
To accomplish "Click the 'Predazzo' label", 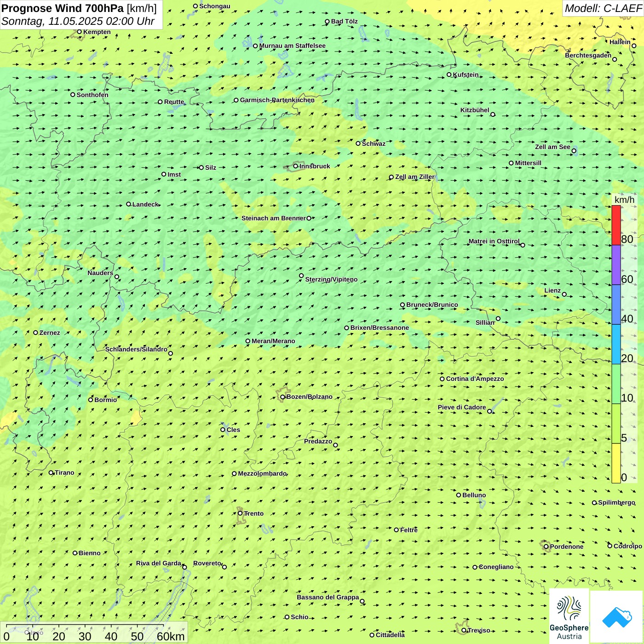I will tap(318, 441).
